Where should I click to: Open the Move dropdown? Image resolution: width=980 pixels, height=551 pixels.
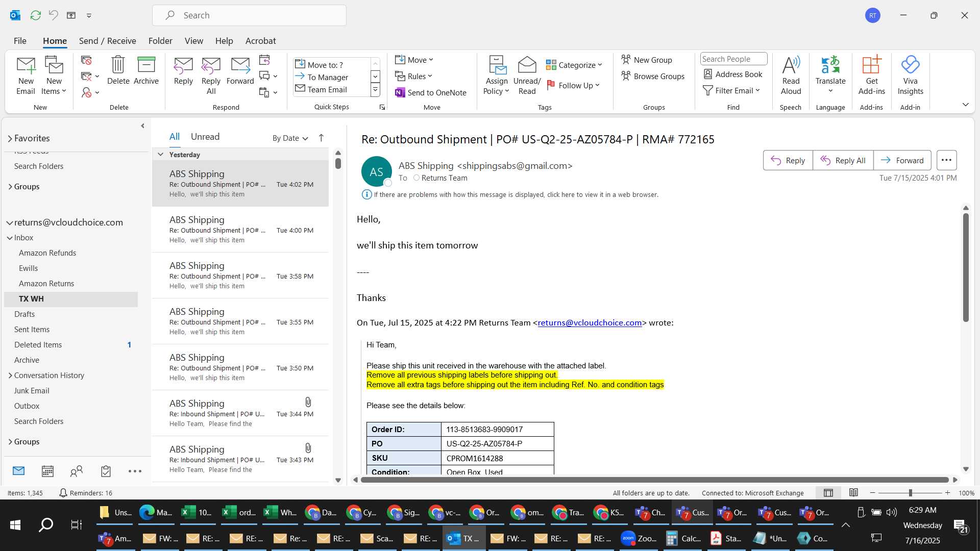tap(414, 60)
